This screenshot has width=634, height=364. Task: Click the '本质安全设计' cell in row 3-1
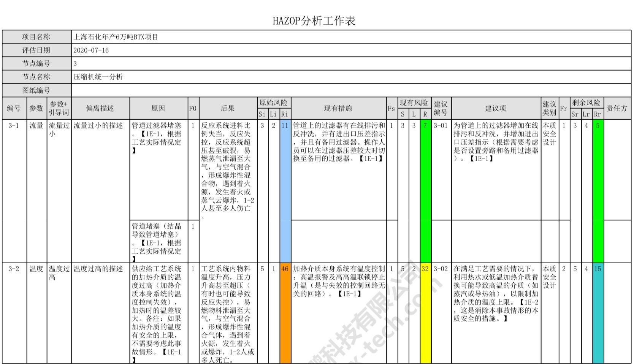[x=550, y=170]
